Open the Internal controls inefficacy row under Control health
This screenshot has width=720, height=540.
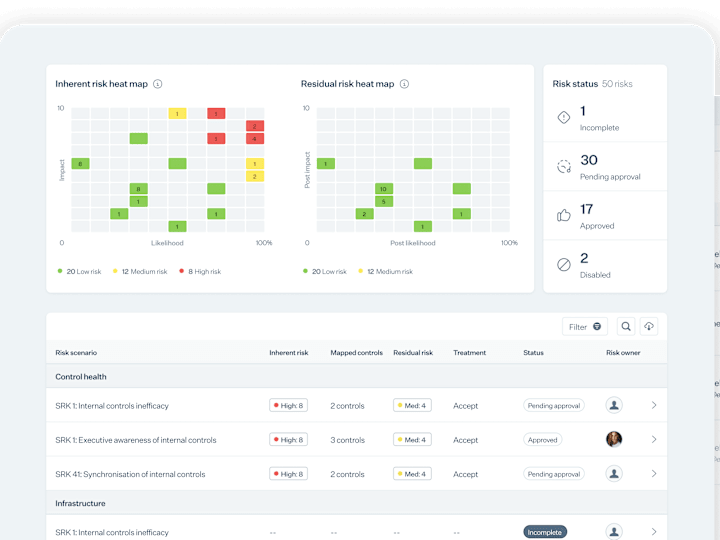[x=356, y=405]
